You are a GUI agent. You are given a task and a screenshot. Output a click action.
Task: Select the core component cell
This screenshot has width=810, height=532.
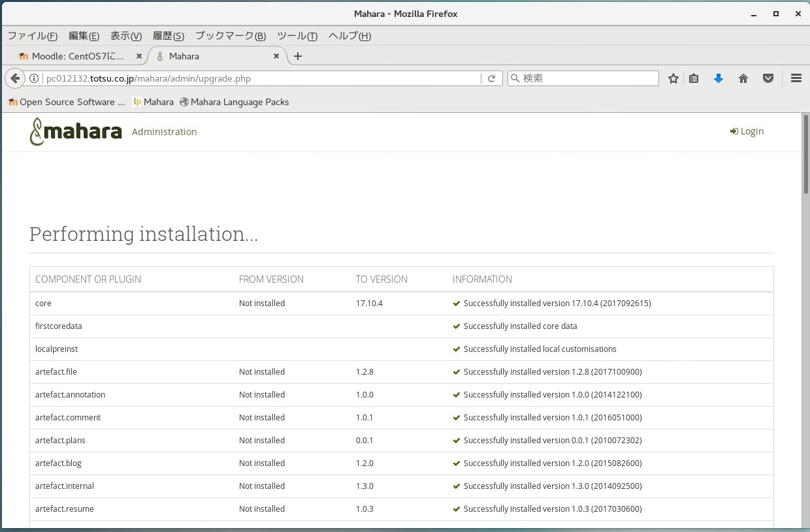click(x=43, y=304)
